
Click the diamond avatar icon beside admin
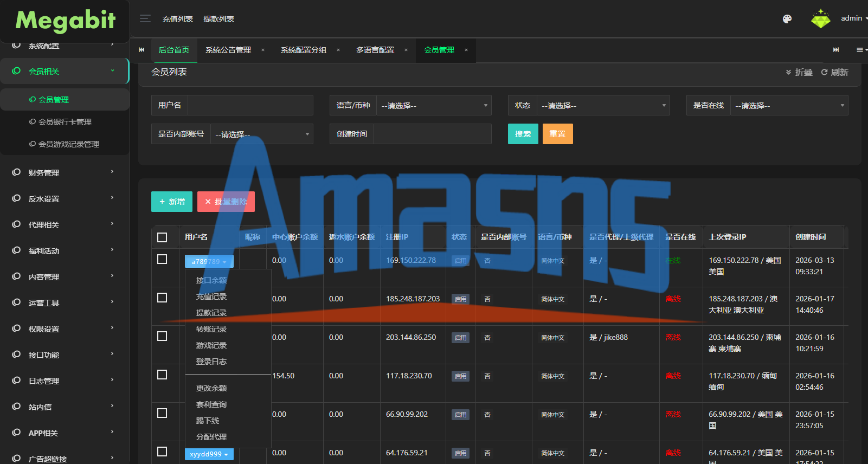click(x=820, y=19)
